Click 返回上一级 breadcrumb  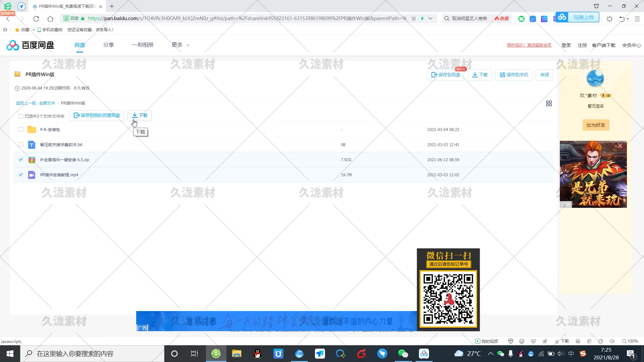click(26, 103)
